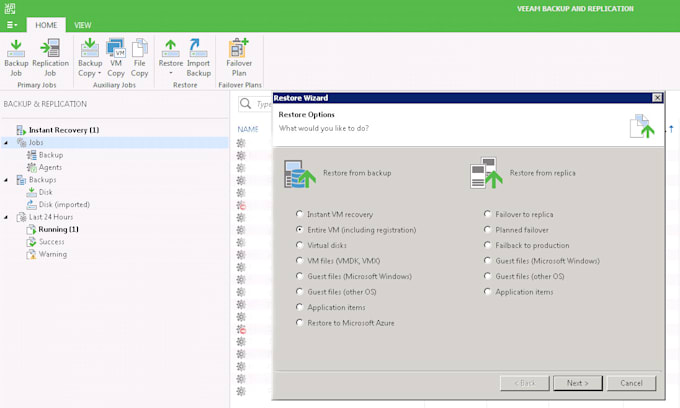
Task: Close the Restore Wizard dialog
Action: (x=657, y=98)
